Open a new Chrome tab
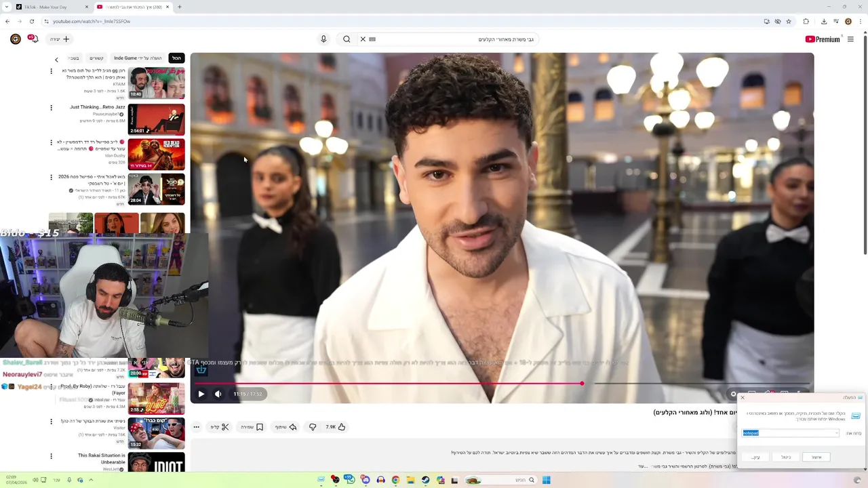The height and width of the screenshot is (488, 868). [x=179, y=7]
